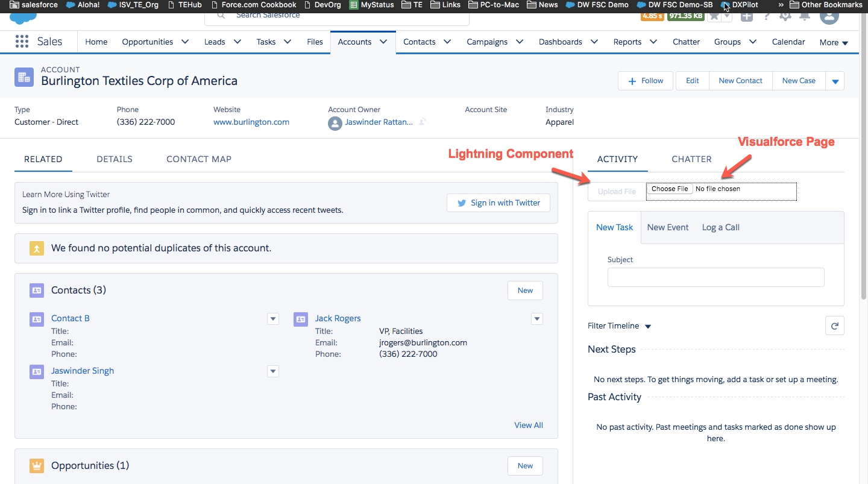Image resolution: width=868 pixels, height=484 pixels.
Task: Click the Jaswinder Singh record icon
Action: 37,372
